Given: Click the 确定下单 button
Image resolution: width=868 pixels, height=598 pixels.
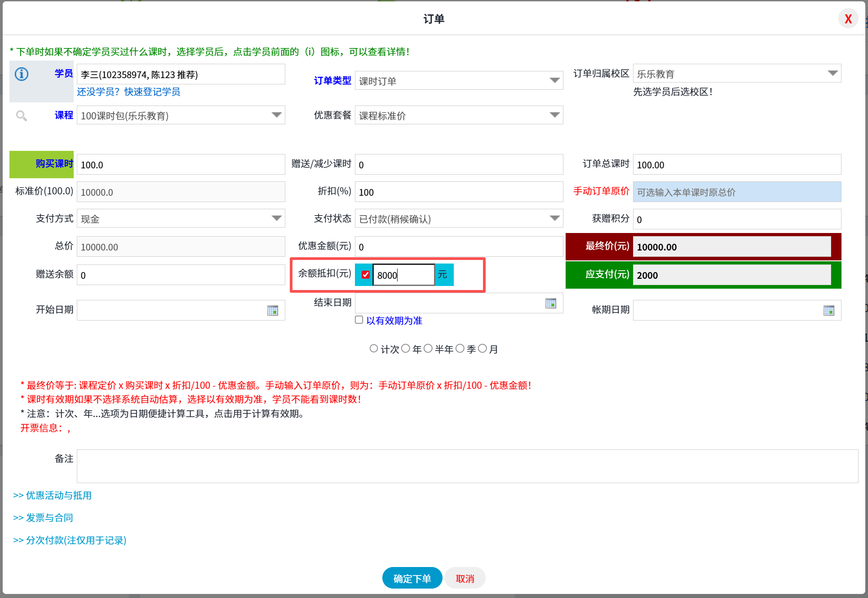Looking at the screenshot, I should pyautogui.click(x=412, y=578).
